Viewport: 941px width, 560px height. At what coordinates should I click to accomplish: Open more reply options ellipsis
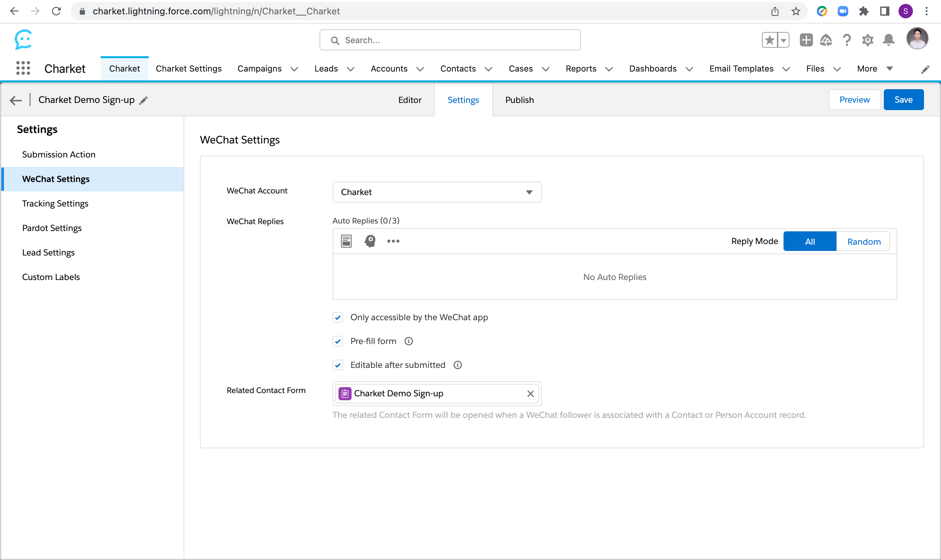(x=393, y=241)
